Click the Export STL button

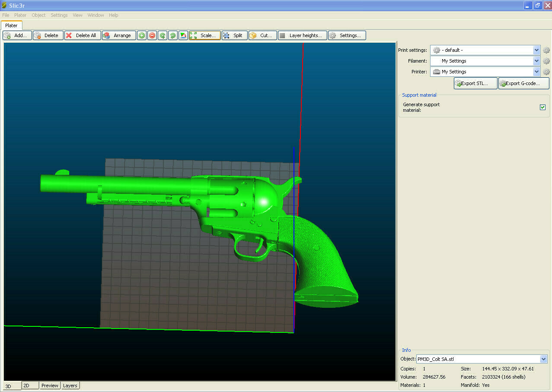tap(475, 83)
